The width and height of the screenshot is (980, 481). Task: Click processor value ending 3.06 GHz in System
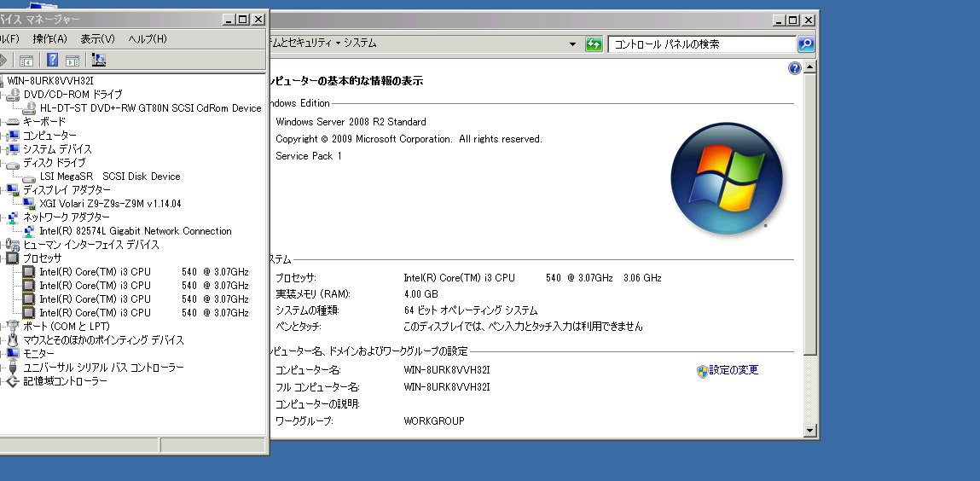coord(532,278)
